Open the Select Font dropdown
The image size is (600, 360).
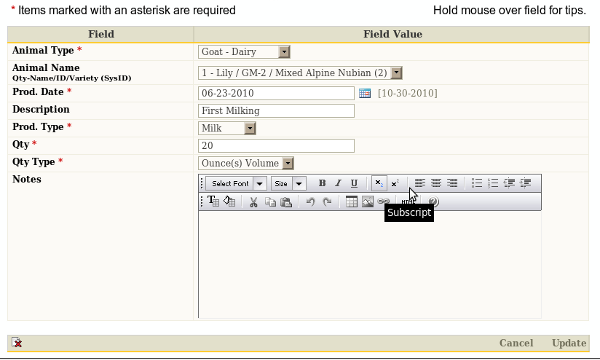click(x=236, y=183)
